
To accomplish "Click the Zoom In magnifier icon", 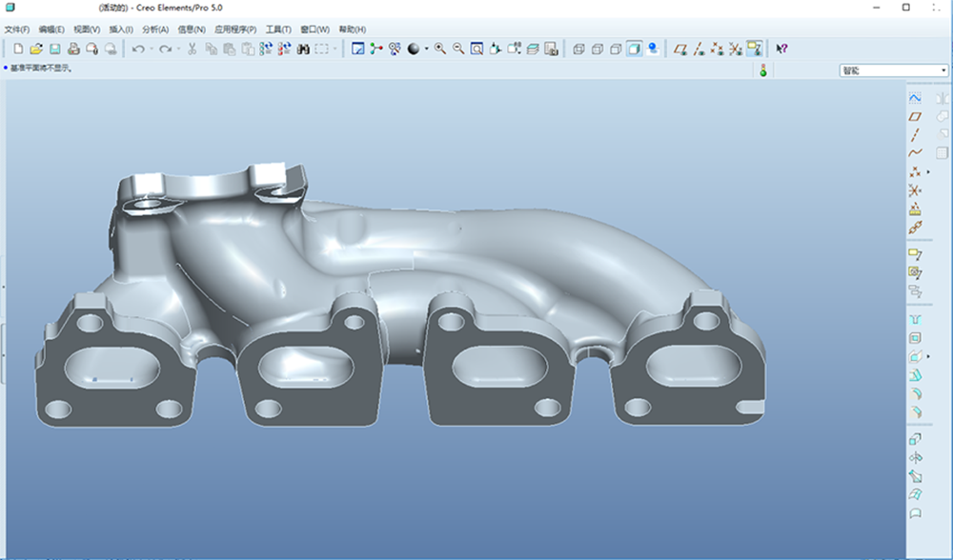I will 440,49.
